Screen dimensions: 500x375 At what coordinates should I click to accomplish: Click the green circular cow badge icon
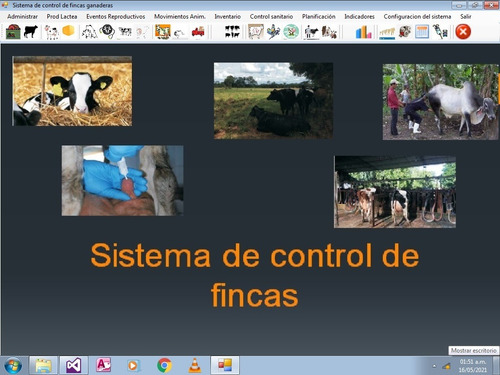pos(291,32)
